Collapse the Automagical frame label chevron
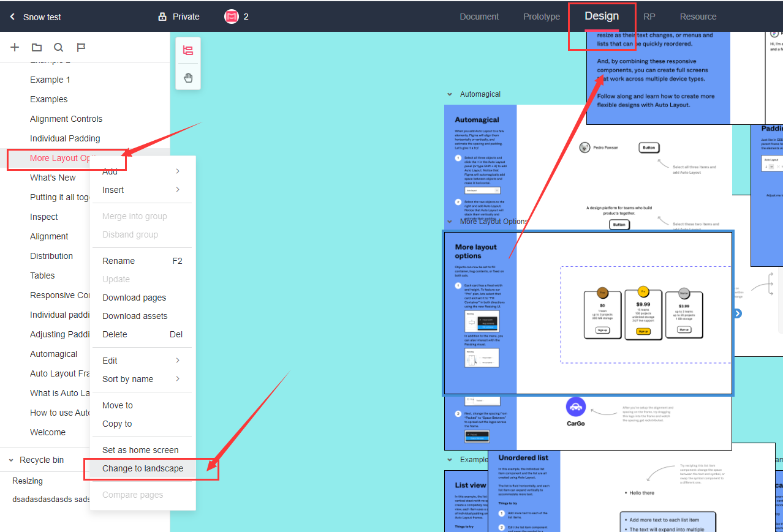Image resolution: width=783 pixels, height=532 pixels. tap(449, 94)
